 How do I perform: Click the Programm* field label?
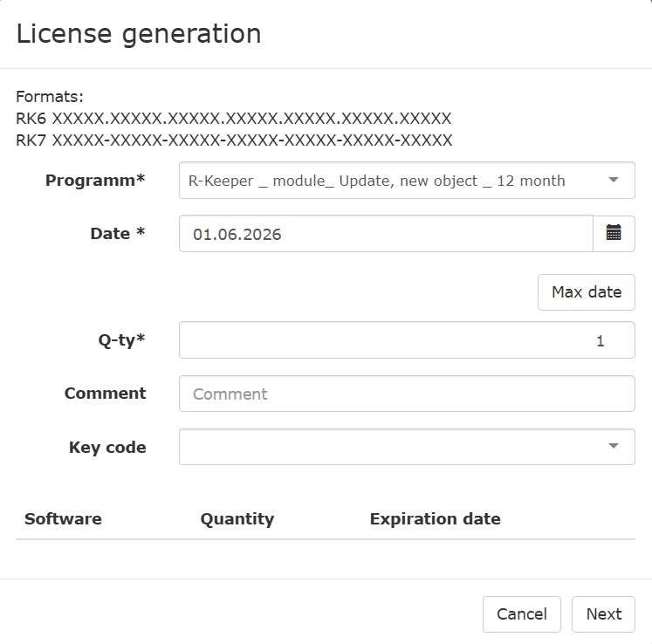click(95, 181)
